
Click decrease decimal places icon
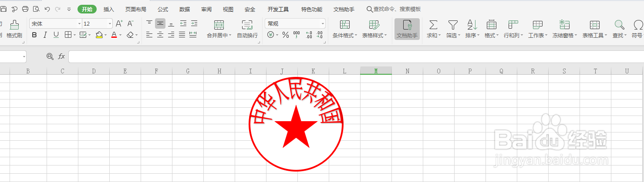320,35
